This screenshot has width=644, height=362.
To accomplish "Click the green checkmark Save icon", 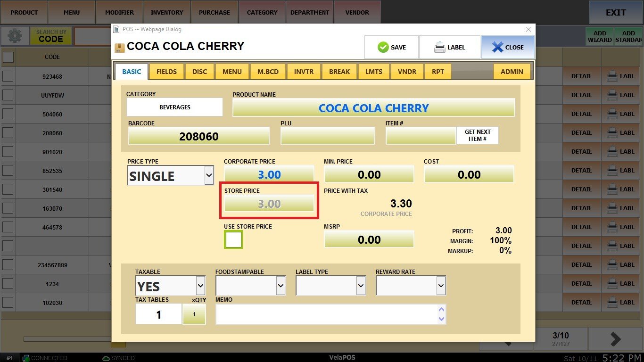I will coord(383,47).
